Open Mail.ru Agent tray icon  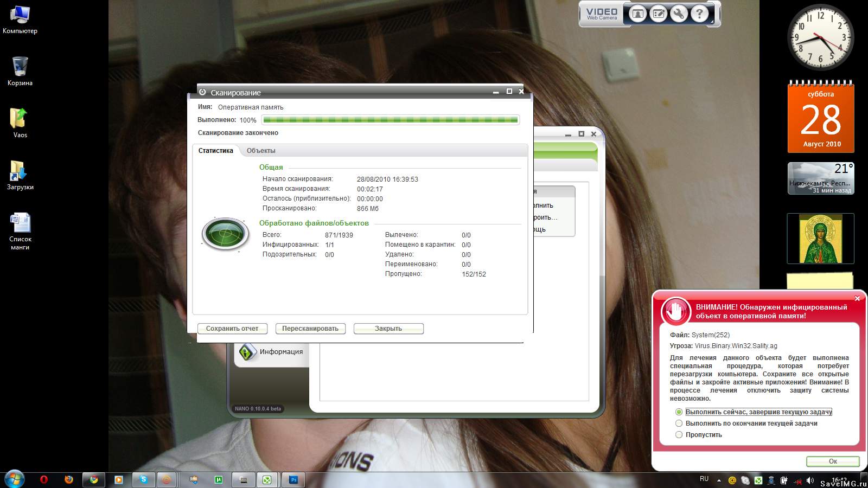pos(732,480)
